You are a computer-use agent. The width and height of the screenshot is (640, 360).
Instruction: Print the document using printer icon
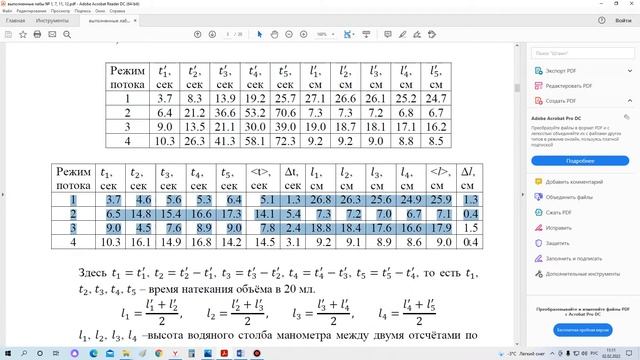37,35
